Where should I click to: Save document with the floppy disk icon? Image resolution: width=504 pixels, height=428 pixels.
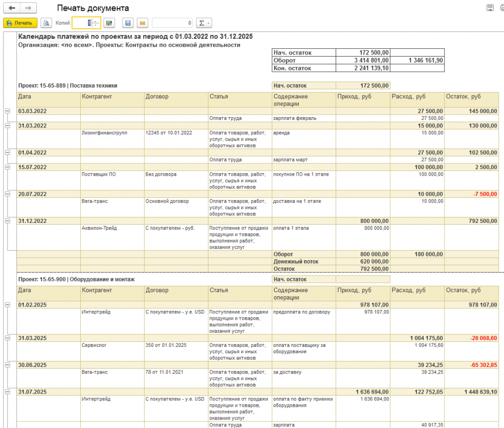[128, 23]
